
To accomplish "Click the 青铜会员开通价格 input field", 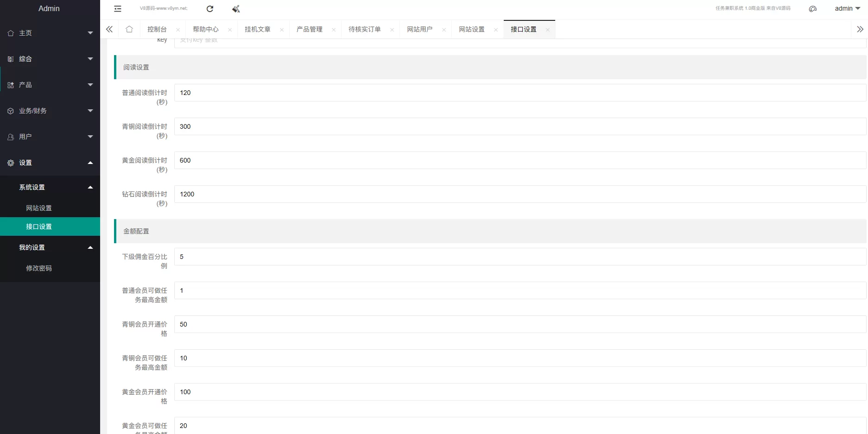I will click(520, 324).
